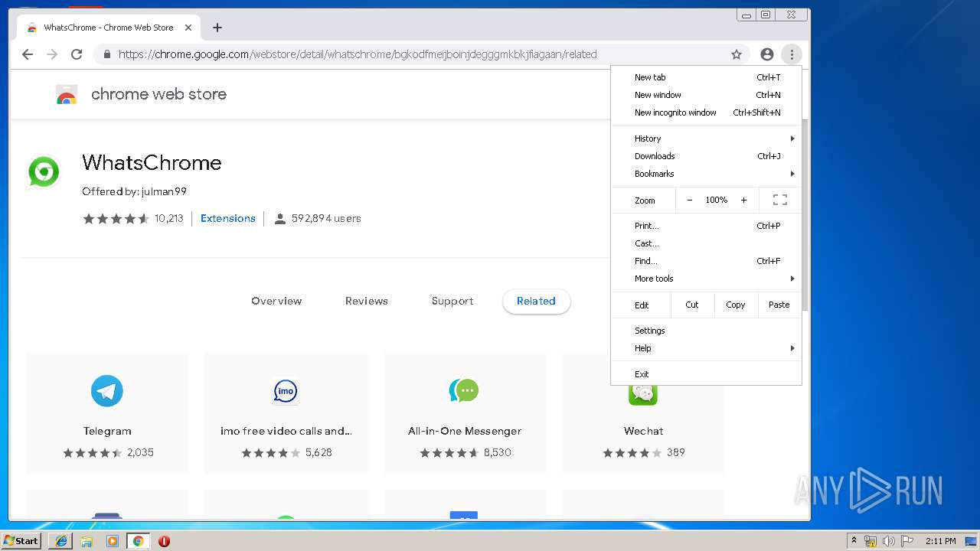
Task: Select New tab menu item
Action: point(706,77)
